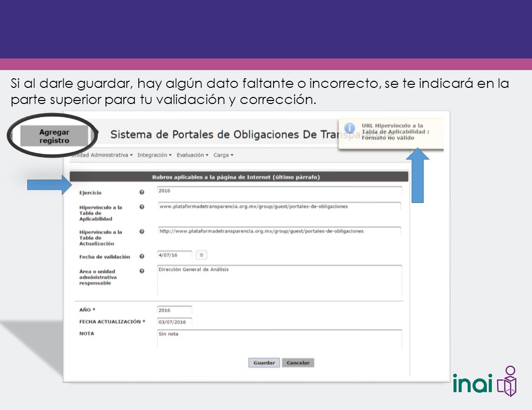Screen dimensions: 532x410
Task: Click the 'Rubros aplicables a la página de Internet' header
Action: coord(239,177)
